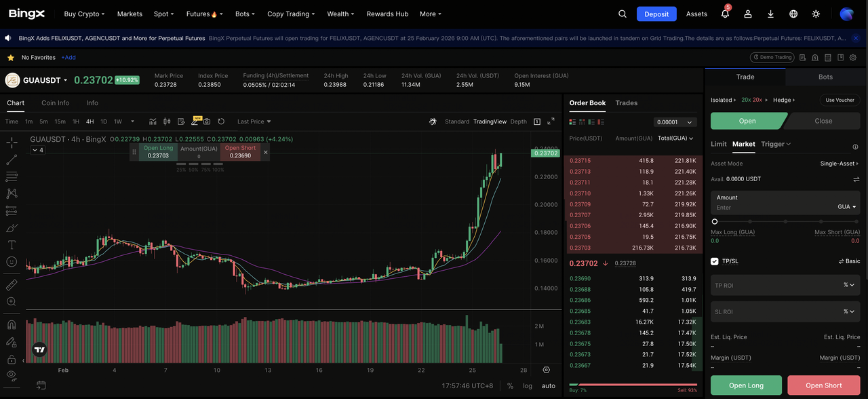This screenshot has height=399, width=868.
Task: Select the trend line drawing tool
Action: (x=12, y=159)
